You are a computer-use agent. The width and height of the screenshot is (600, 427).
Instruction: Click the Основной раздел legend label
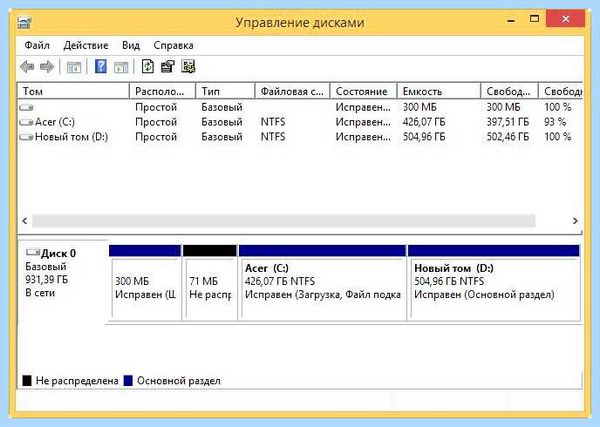(x=179, y=381)
